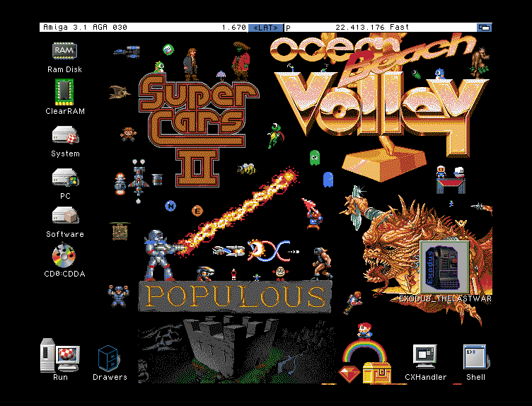Click the 'EXODUS_THELASTWAR' label text
Screen dimensions: 532x406
(x=445, y=298)
